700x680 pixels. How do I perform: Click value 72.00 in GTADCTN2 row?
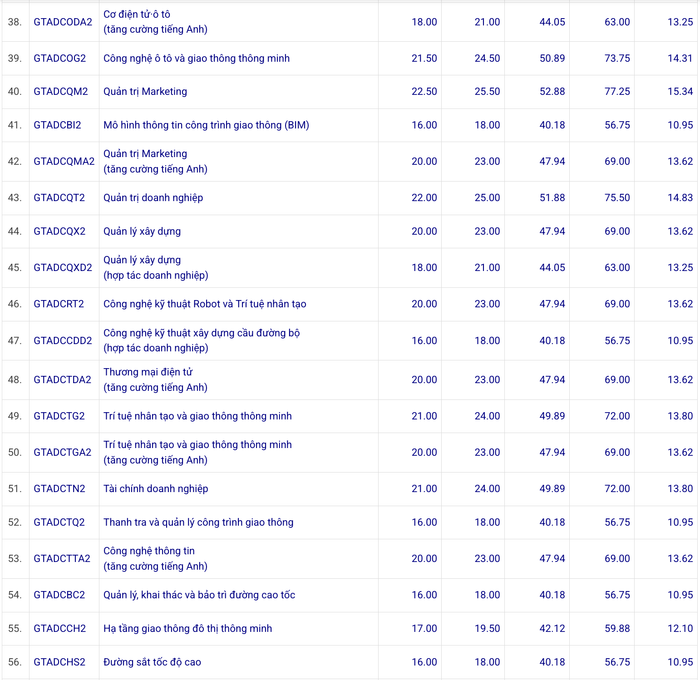coord(617,488)
